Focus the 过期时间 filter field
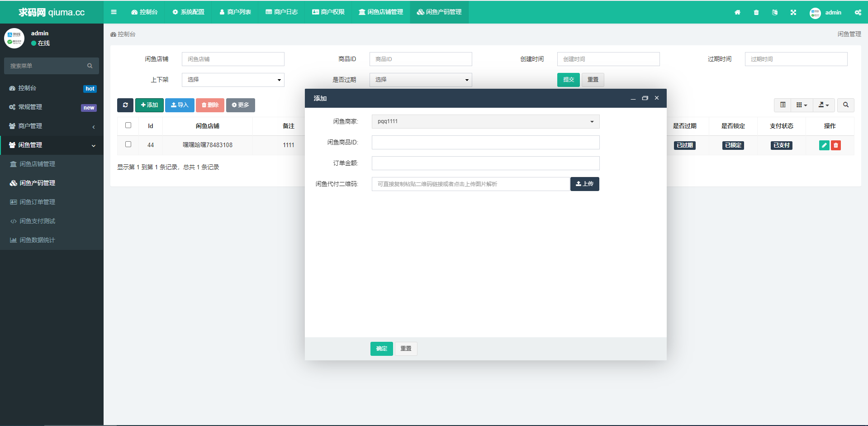The width and height of the screenshot is (868, 426). click(x=796, y=59)
